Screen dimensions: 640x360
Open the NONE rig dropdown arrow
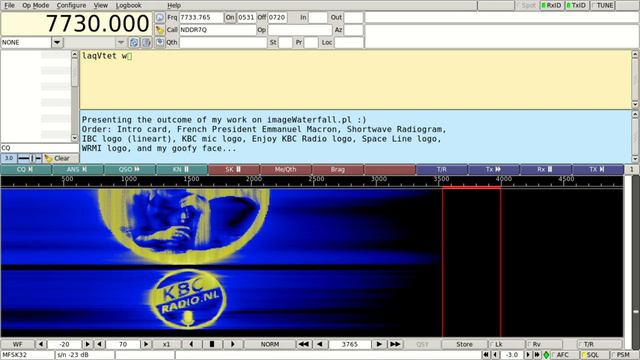(x=57, y=42)
